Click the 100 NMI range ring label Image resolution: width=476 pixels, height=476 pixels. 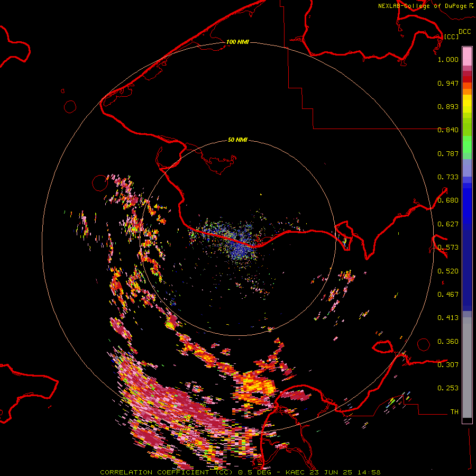pyautogui.click(x=237, y=42)
